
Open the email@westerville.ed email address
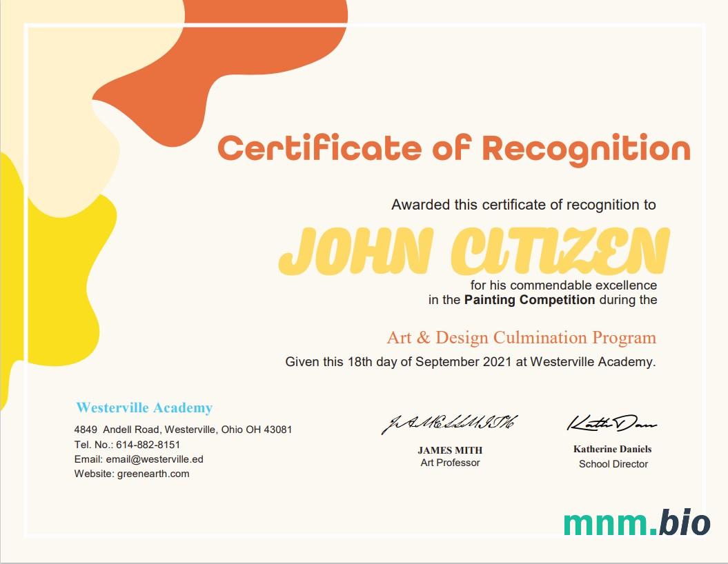[155, 459]
